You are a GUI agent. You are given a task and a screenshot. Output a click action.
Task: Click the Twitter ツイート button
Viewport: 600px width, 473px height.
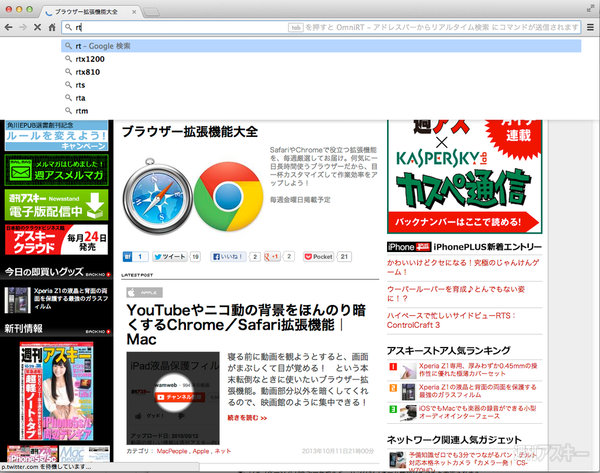tap(170, 256)
